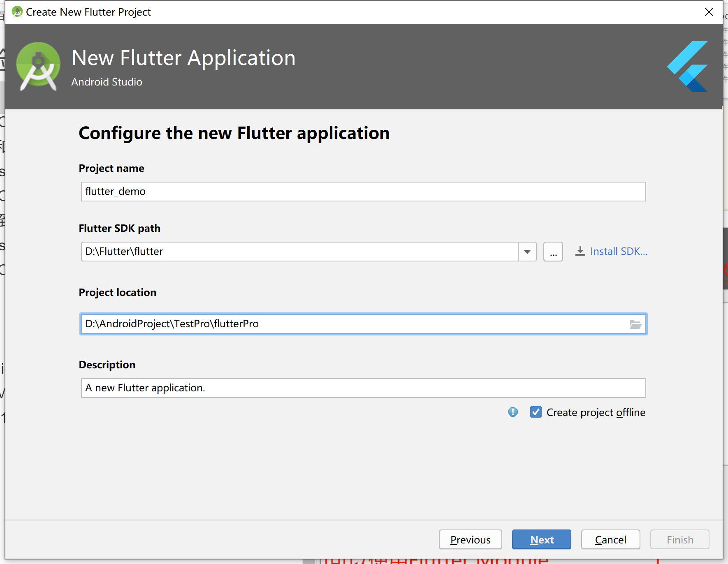
Task: Click the 'Project location' label
Action: [x=118, y=292]
